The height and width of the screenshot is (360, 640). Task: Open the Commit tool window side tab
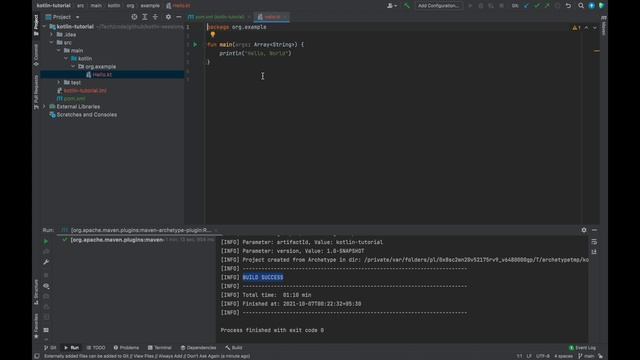coord(36,55)
